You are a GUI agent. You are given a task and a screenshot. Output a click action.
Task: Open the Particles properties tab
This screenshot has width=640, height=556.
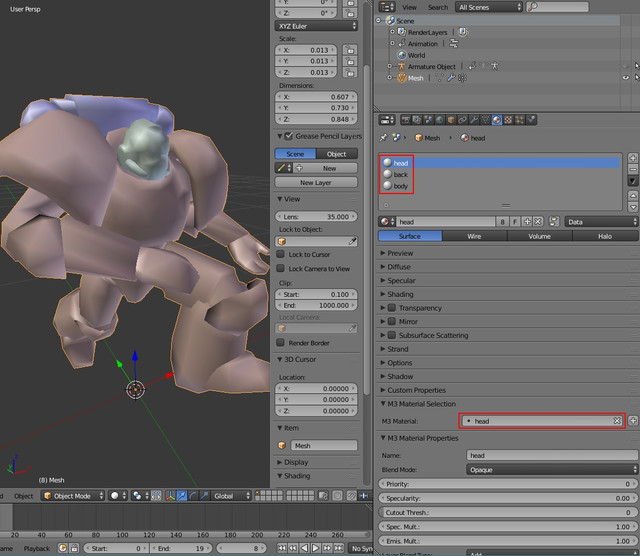point(520,120)
